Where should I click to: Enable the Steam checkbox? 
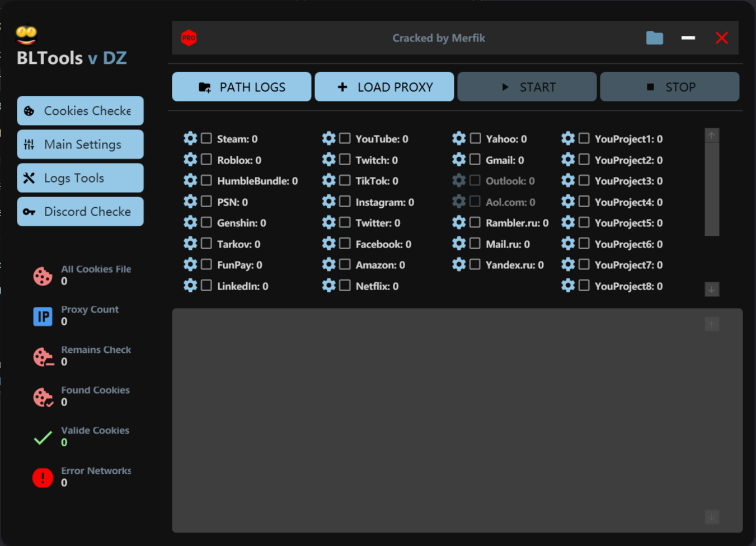click(x=206, y=138)
